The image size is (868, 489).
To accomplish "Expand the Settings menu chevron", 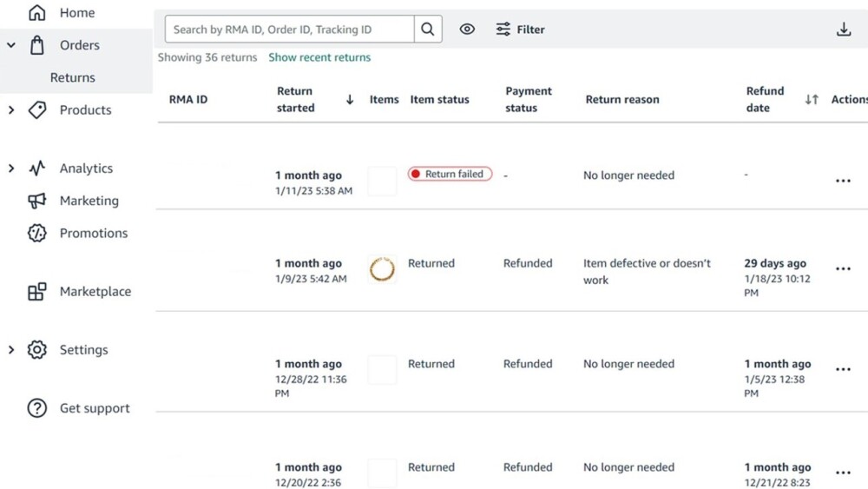I will 11,350.
